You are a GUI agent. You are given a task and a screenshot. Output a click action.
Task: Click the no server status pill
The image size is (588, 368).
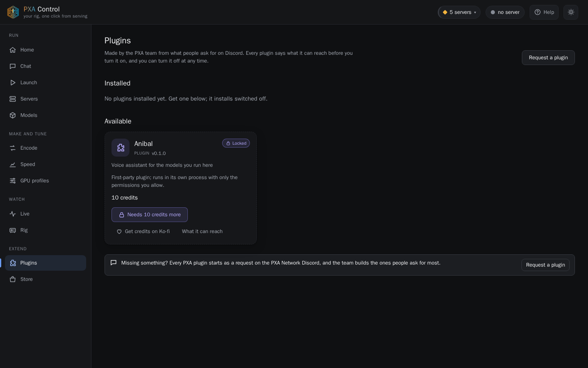505,12
